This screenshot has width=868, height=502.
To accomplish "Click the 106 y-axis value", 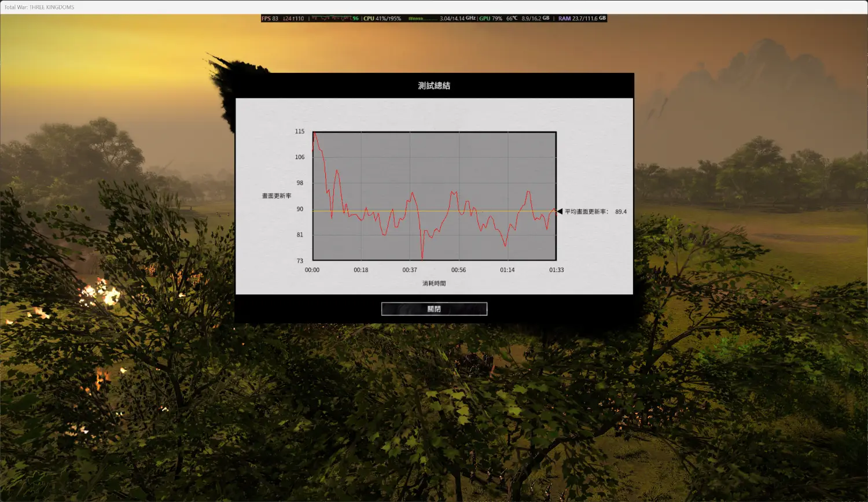I will point(300,157).
